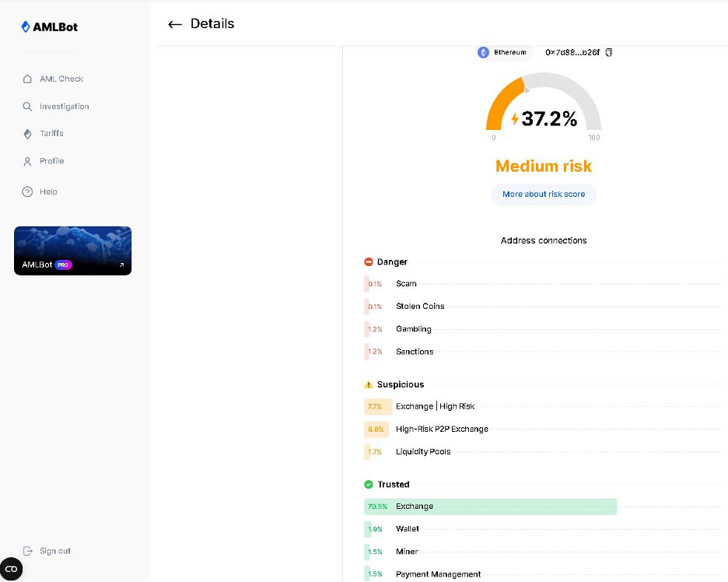The image size is (728, 582).
Task: Select the Scam connection row
Action: 543,284
